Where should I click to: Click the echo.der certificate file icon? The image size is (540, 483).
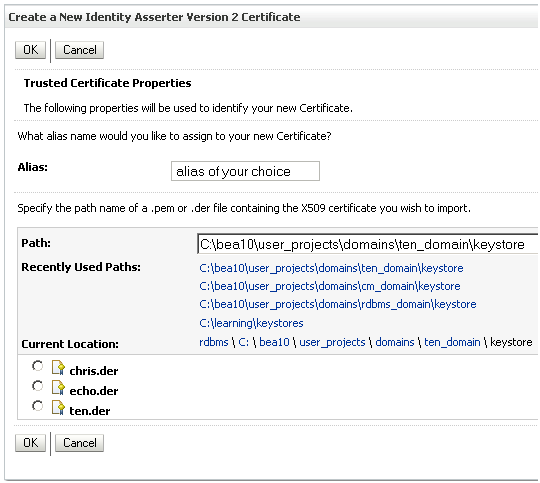coord(58,387)
